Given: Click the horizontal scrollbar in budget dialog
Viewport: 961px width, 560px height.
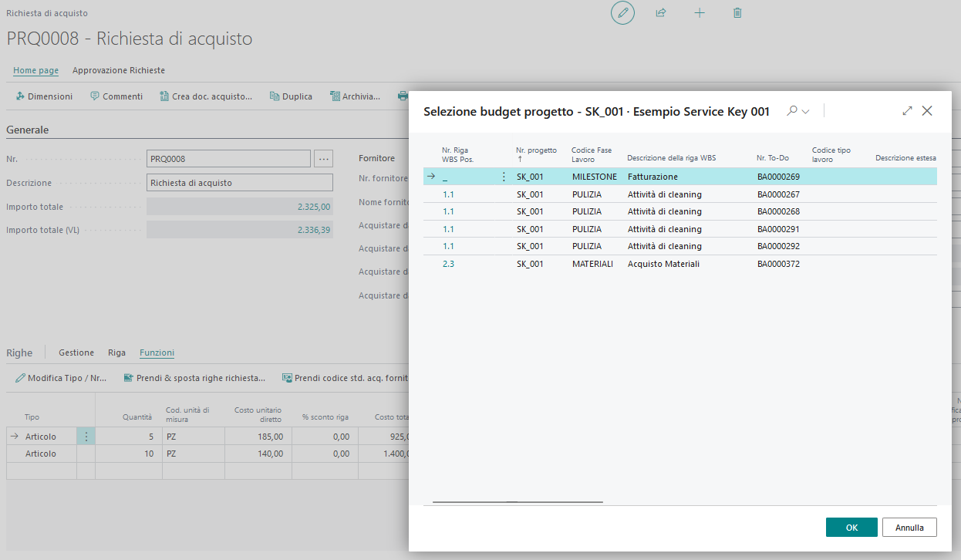Looking at the screenshot, I should click(x=518, y=502).
